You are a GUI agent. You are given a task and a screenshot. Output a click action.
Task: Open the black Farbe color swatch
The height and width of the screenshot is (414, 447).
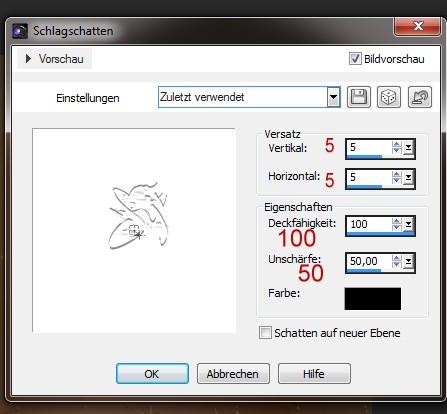(x=373, y=299)
